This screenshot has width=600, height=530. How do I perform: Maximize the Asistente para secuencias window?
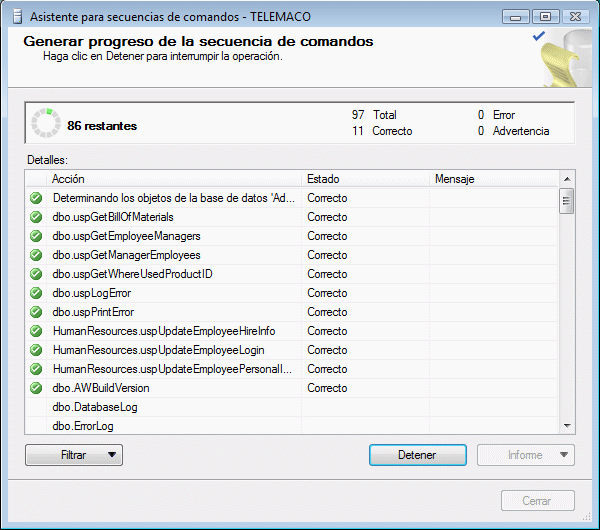545,17
